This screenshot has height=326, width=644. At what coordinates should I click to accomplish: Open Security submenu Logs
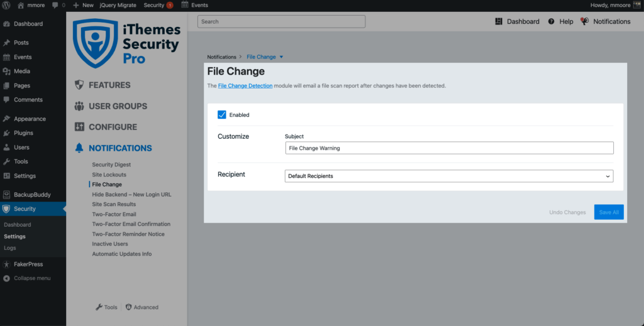pos(10,248)
